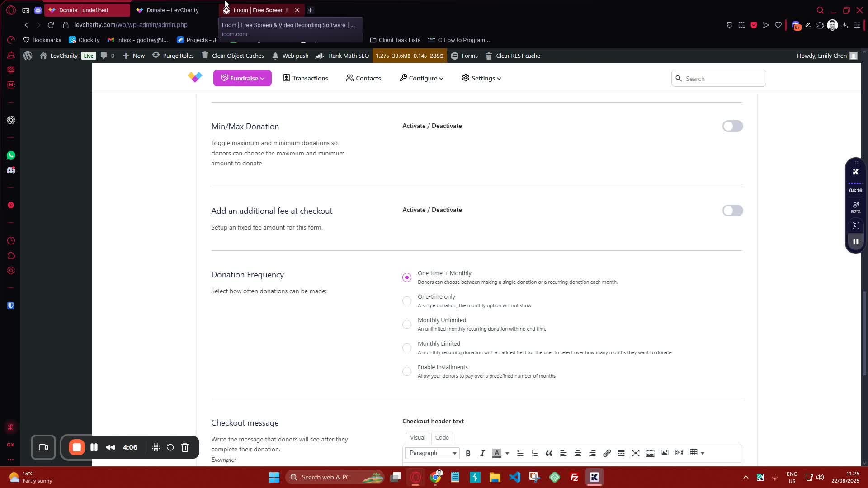Switch to the Code editor tab
The width and height of the screenshot is (868, 488).
442,437
